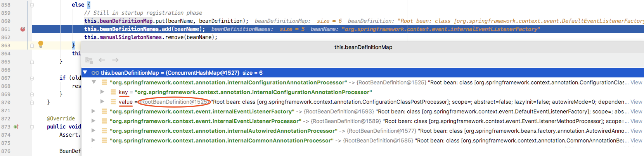Click the field icon next to key entry
Viewport: 644px width, 156px height.
coord(113,92)
